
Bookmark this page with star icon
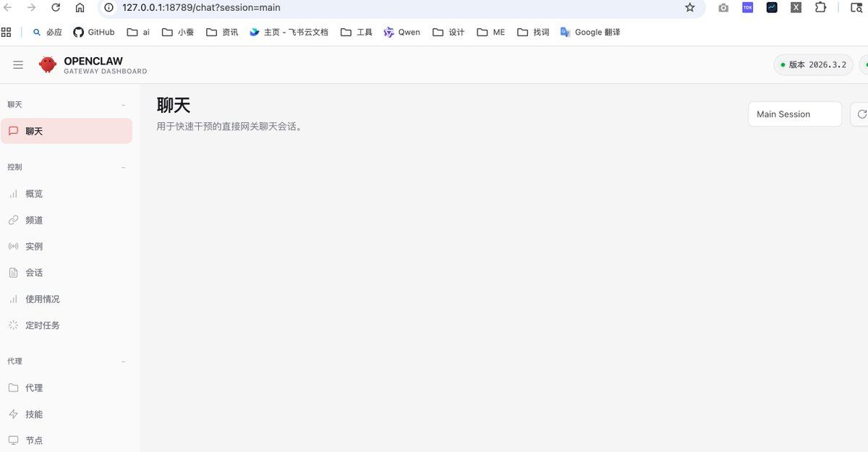point(689,8)
